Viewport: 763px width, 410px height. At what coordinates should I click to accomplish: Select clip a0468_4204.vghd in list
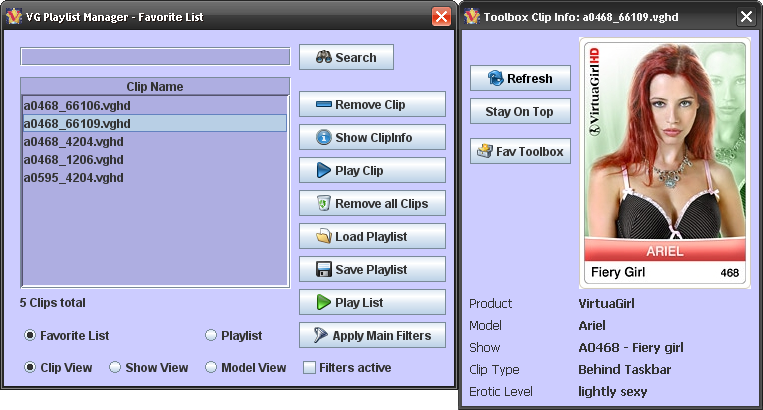click(73, 142)
